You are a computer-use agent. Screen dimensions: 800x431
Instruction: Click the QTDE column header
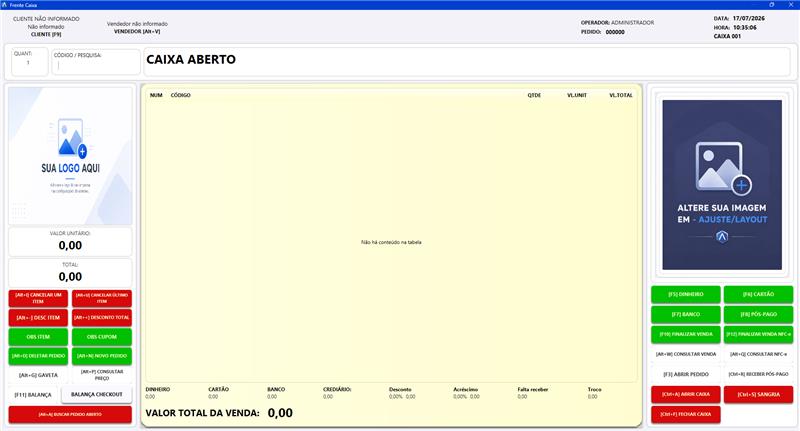click(534, 95)
